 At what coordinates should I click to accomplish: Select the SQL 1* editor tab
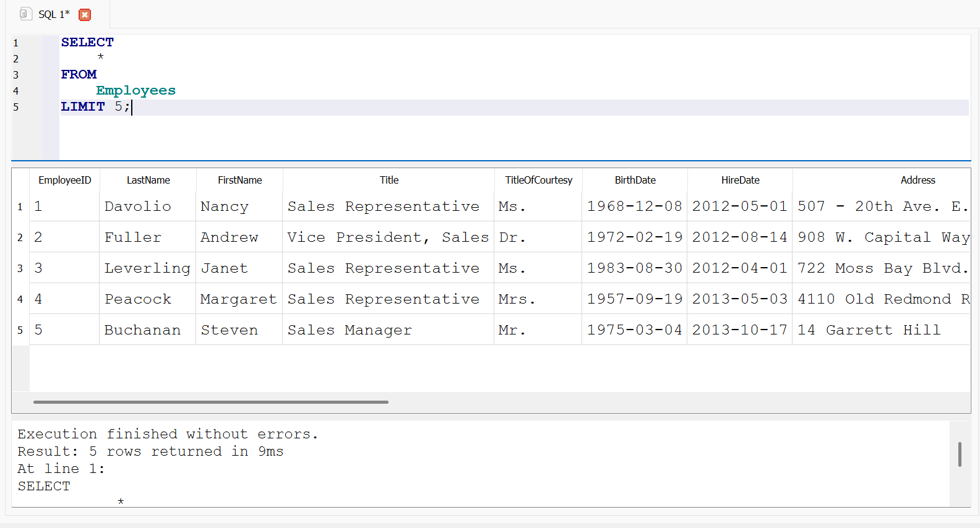[x=54, y=14]
